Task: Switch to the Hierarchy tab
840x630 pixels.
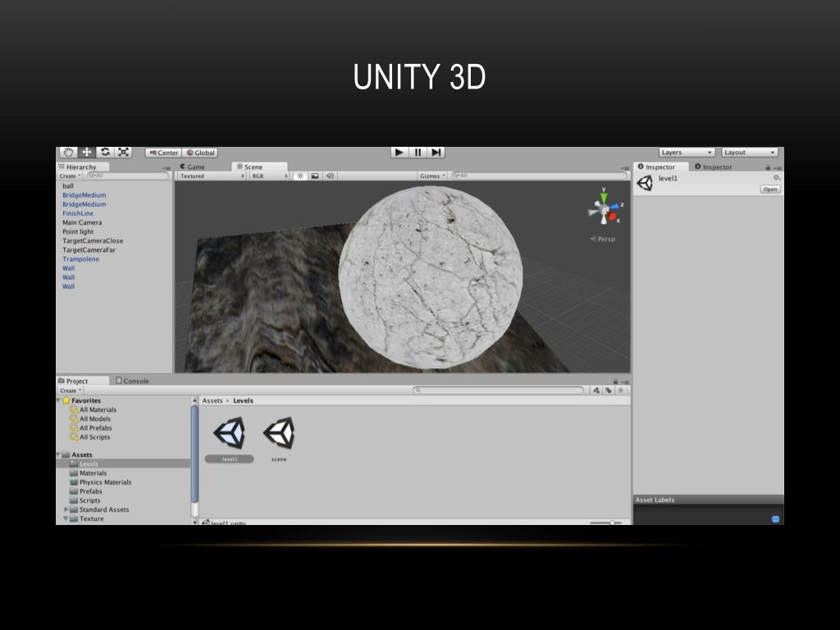Action: (81, 167)
